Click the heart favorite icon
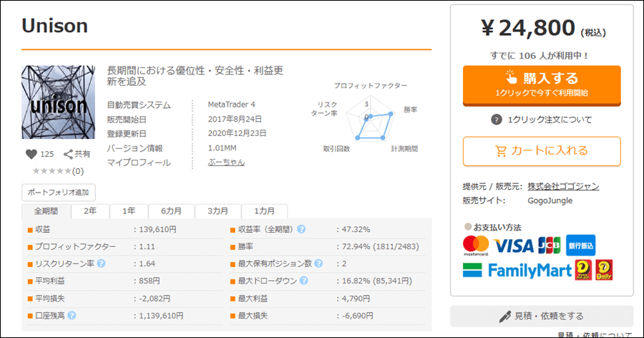The height and width of the screenshot is (338, 644). [31, 154]
